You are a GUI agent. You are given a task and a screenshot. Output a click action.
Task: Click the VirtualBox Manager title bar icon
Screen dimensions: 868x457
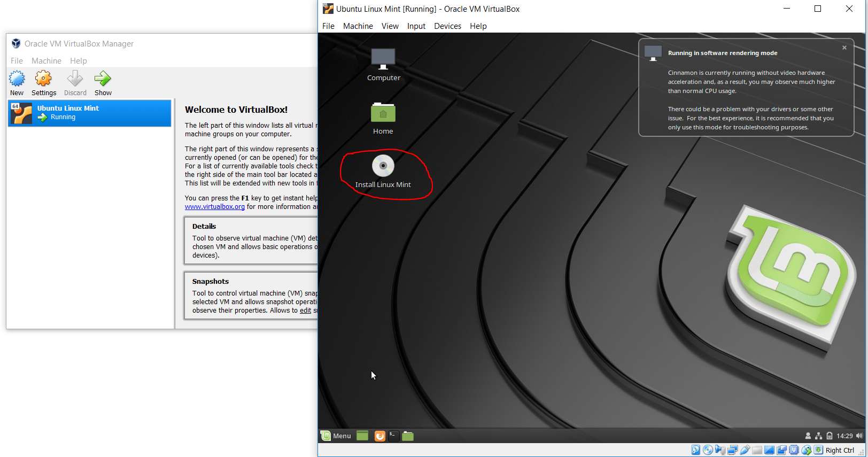click(x=16, y=44)
